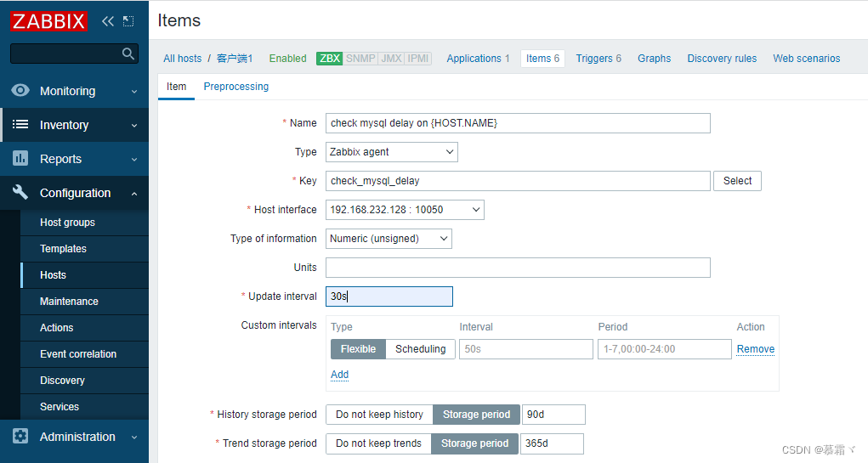The image size is (868, 463).
Task: Choose history Storage period option
Action: [476, 415]
